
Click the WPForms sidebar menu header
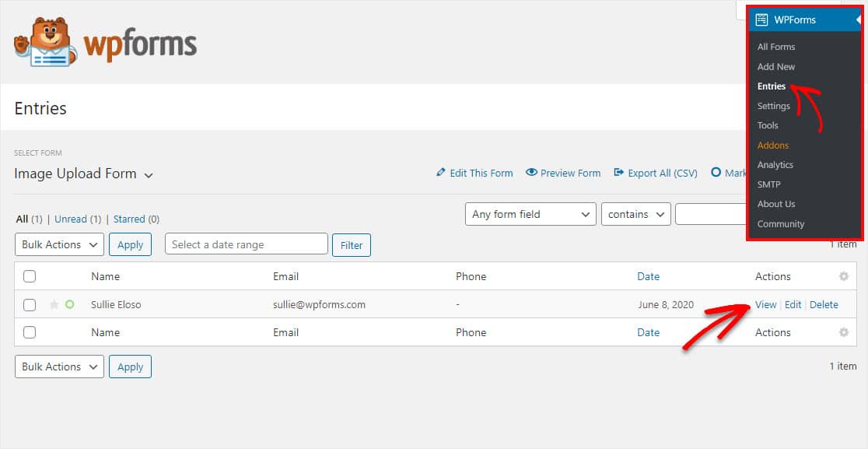click(x=805, y=20)
